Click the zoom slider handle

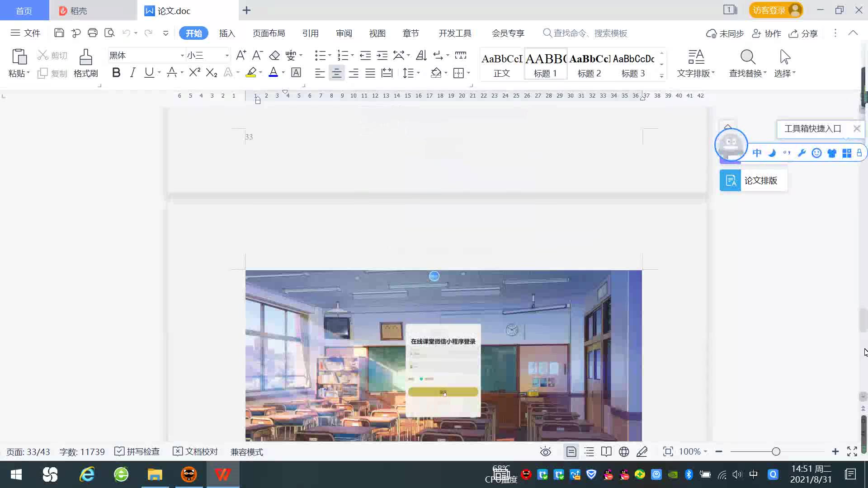pyautogui.click(x=776, y=451)
